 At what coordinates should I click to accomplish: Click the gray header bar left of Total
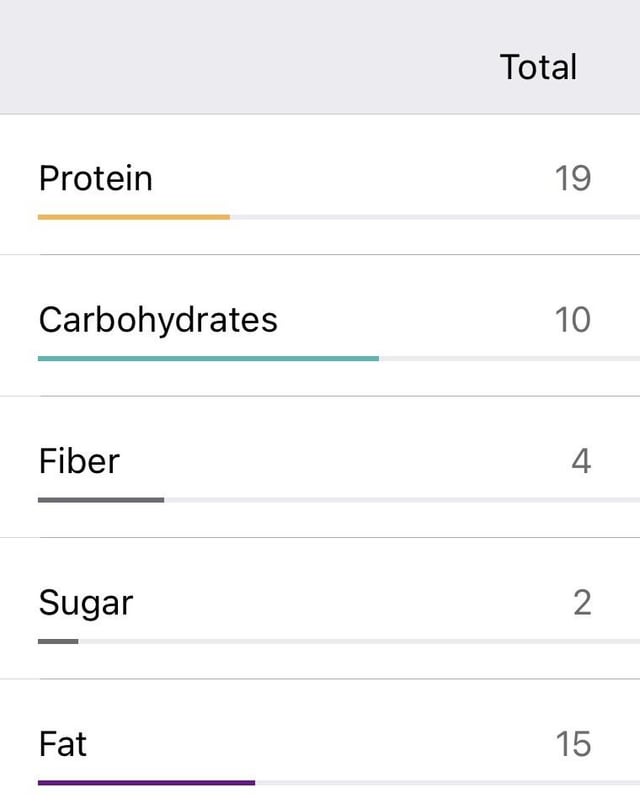[x=248, y=57]
